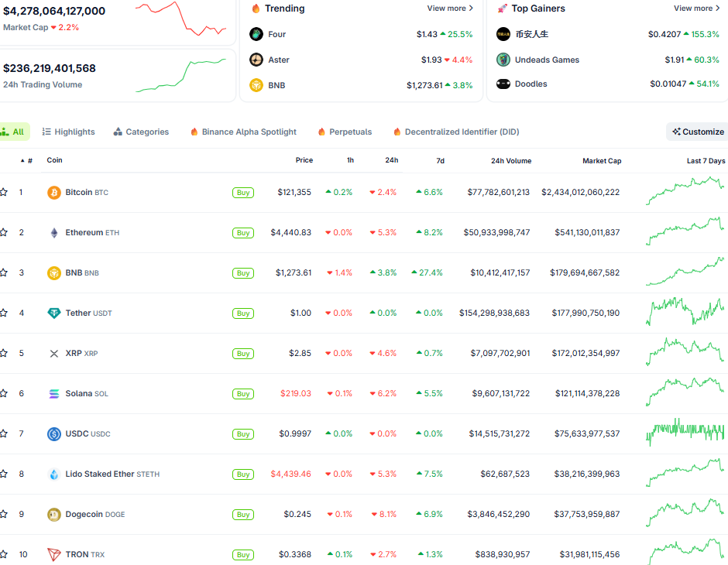The width and height of the screenshot is (728, 565).
Task: Open the Customize table options
Action: (698, 132)
